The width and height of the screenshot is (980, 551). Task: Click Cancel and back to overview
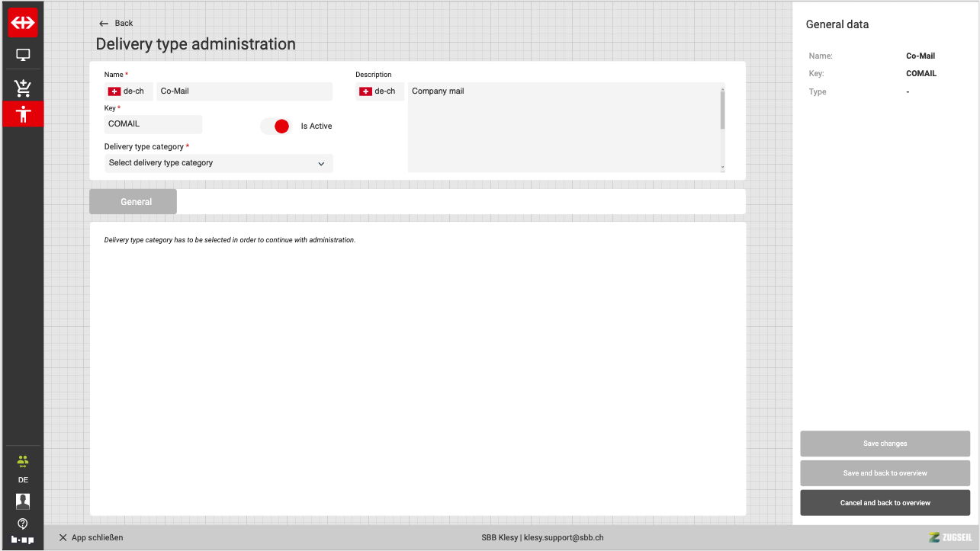[885, 503]
